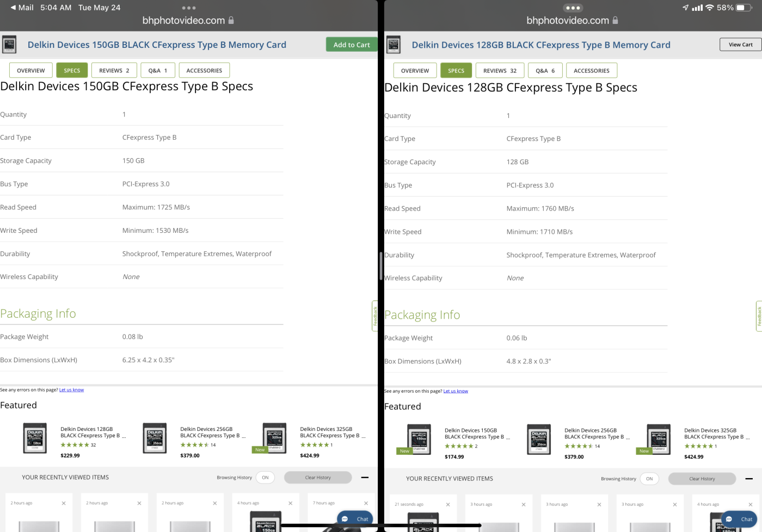Tap the Wi-Fi icon in status bar
Image resolution: width=762 pixels, height=532 pixels.
[709, 8]
